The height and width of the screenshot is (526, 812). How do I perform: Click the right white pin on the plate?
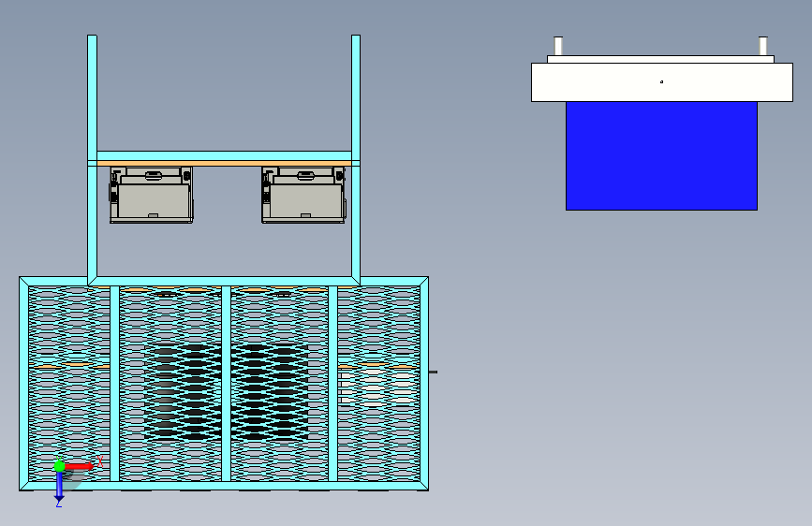click(762, 46)
